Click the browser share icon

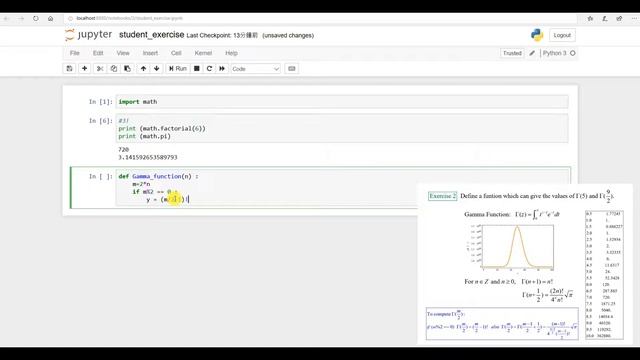pyautogui.click(x=620, y=18)
